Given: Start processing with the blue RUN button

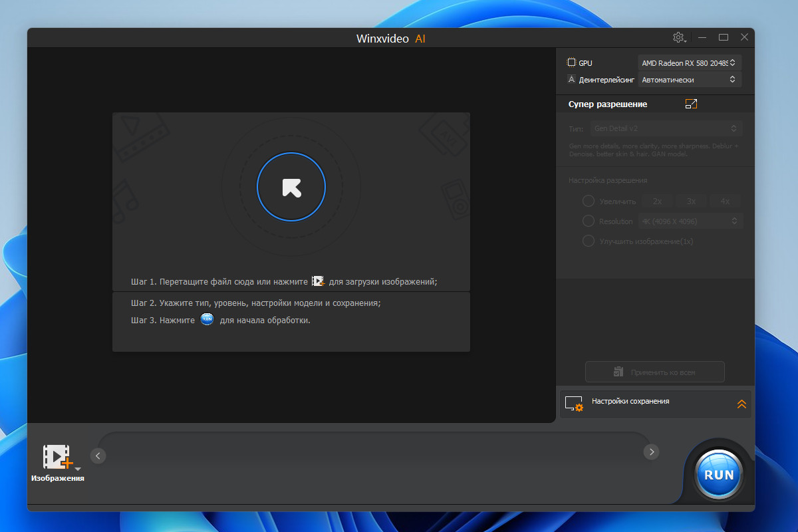Looking at the screenshot, I should tap(719, 475).
